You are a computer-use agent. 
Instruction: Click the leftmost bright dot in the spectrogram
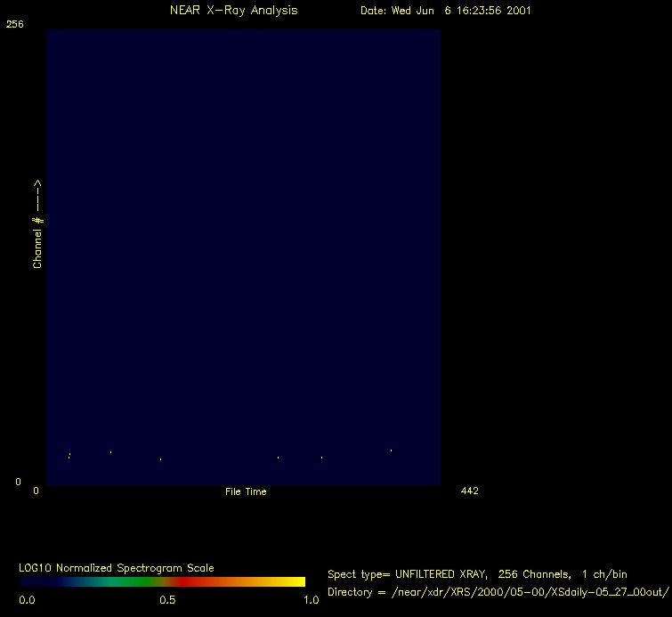pyautogui.click(x=69, y=456)
